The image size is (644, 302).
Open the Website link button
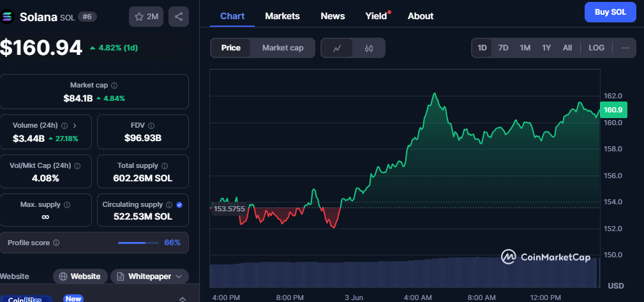point(80,276)
